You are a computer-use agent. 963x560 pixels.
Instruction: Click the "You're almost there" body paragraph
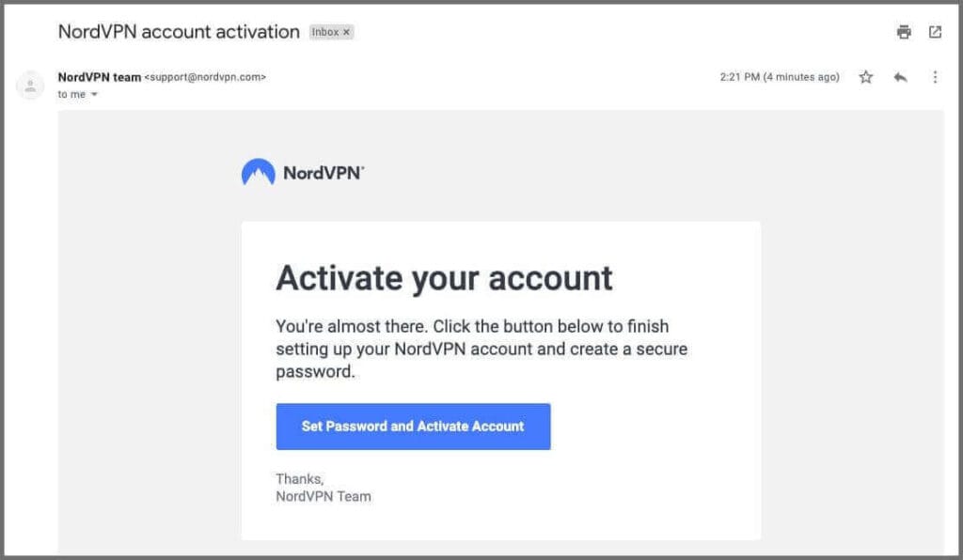point(481,349)
